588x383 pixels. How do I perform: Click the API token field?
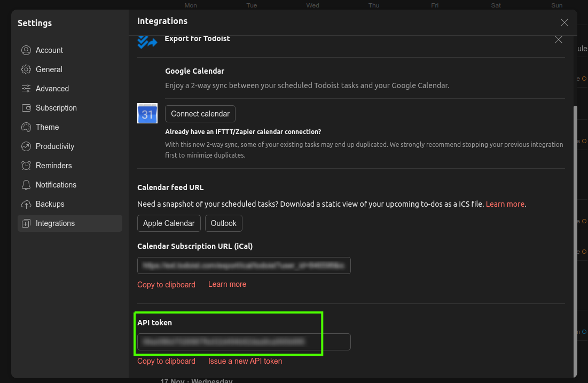pos(244,342)
